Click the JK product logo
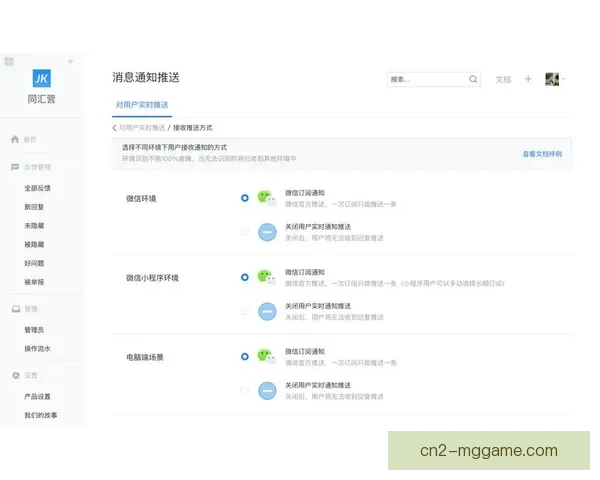The image size is (600, 480). pyautogui.click(x=41, y=78)
